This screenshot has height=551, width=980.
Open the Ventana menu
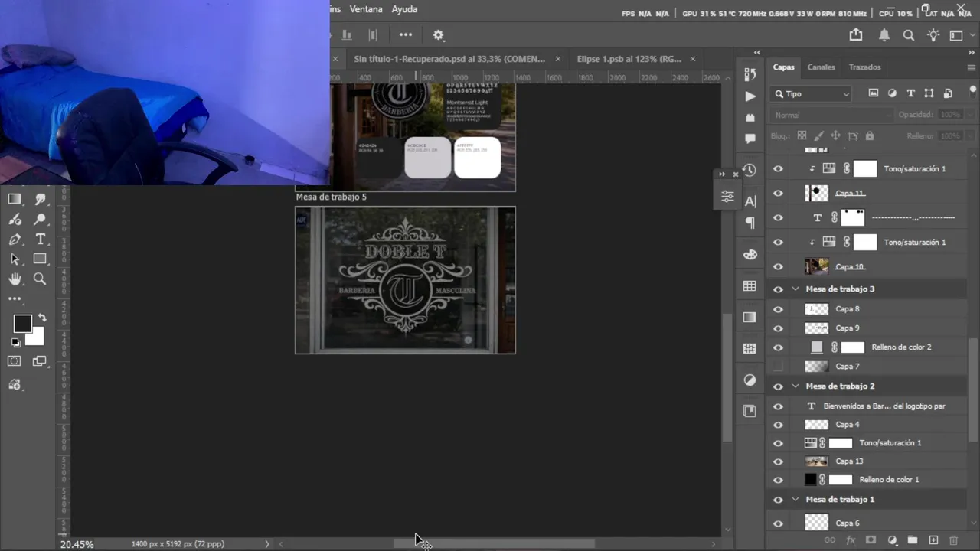pyautogui.click(x=366, y=9)
